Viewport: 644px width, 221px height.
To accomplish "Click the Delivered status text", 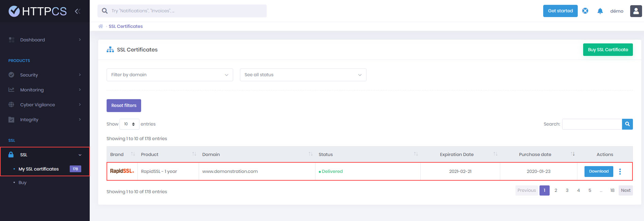I will click(x=332, y=171).
